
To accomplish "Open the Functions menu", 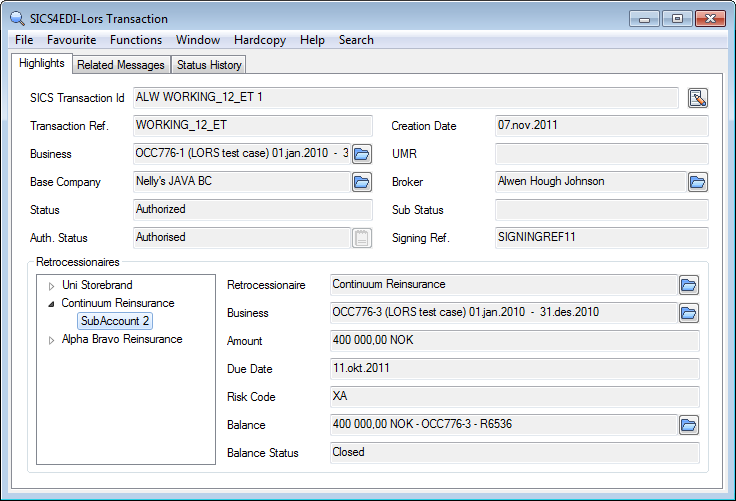I will click(x=136, y=40).
